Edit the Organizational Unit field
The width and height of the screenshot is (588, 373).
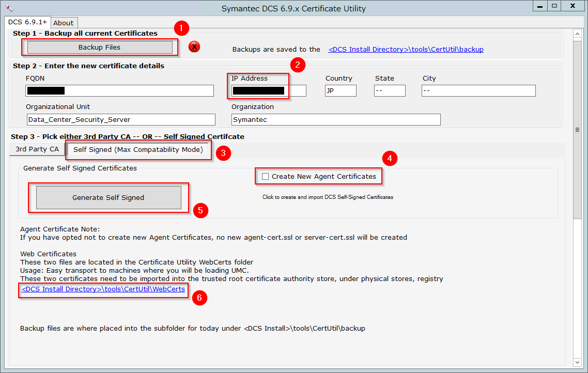tap(121, 119)
